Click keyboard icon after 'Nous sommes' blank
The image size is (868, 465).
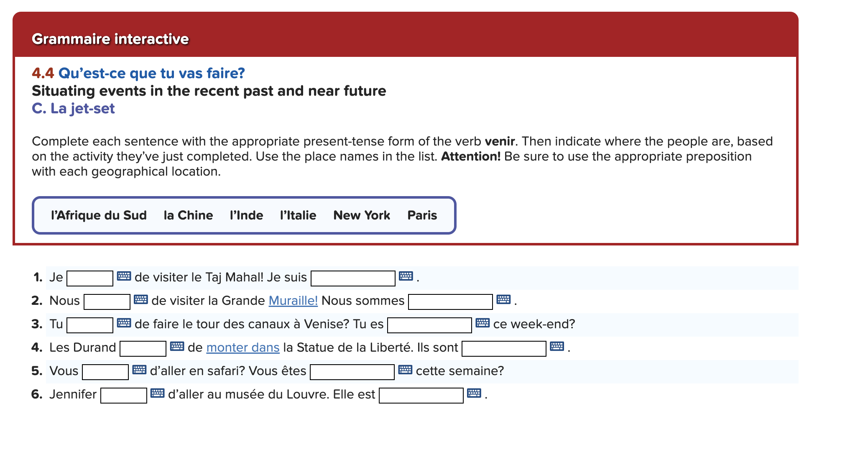coord(503,299)
